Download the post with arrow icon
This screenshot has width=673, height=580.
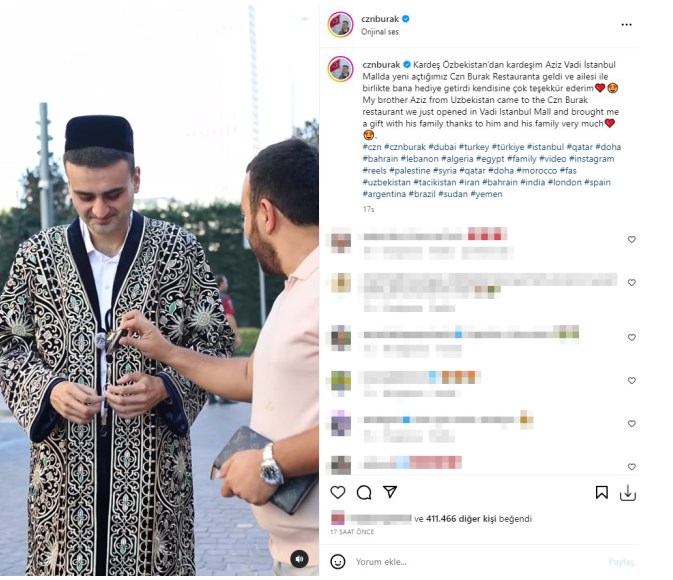point(628,493)
